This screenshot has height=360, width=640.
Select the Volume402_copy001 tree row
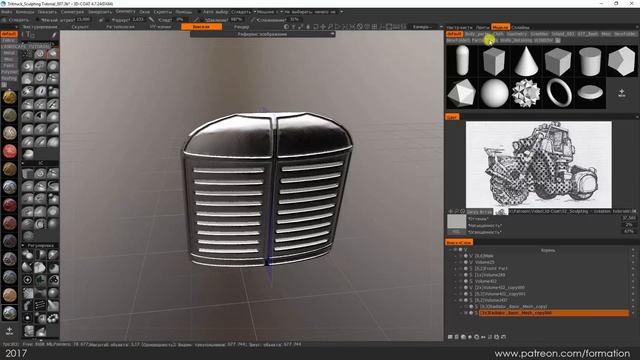point(500,294)
